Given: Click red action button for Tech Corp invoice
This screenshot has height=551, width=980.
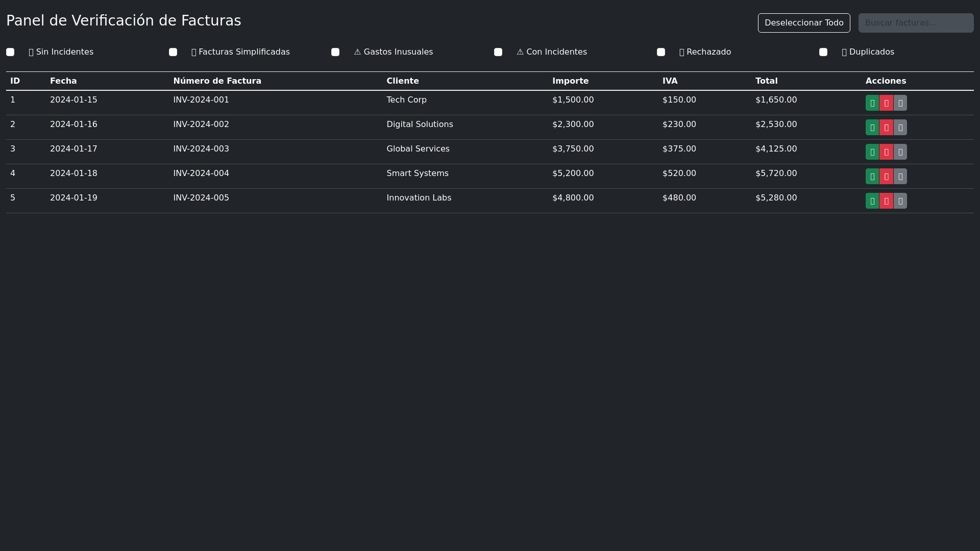Looking at the screenshot, I should (x=886, y=103).
